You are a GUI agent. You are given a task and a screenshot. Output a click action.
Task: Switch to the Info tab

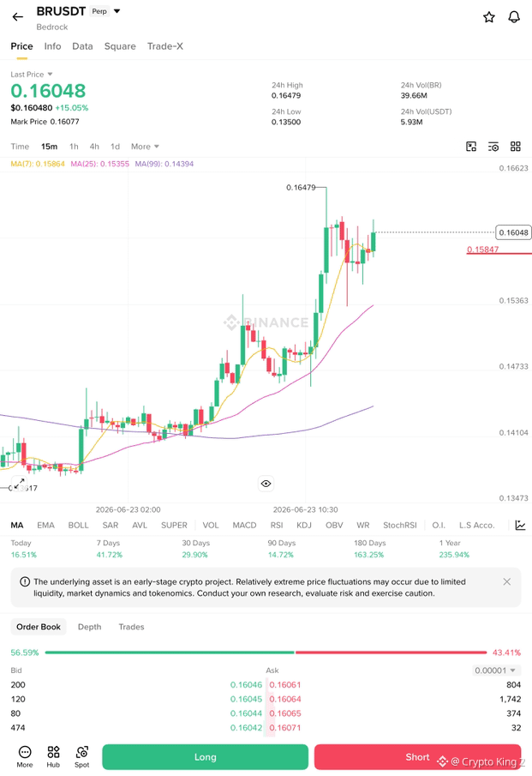click(x=52, y=46)
